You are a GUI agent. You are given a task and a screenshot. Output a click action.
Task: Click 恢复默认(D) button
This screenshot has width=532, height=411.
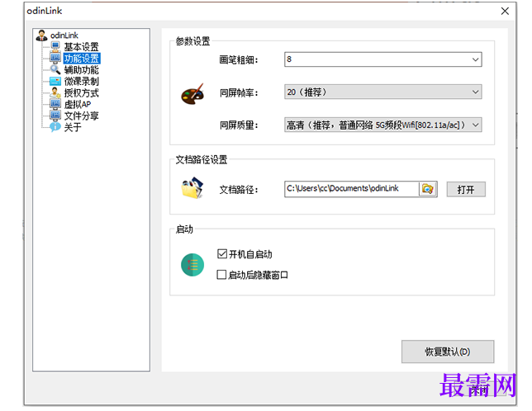pyautogui.click(x=448, y=352)
